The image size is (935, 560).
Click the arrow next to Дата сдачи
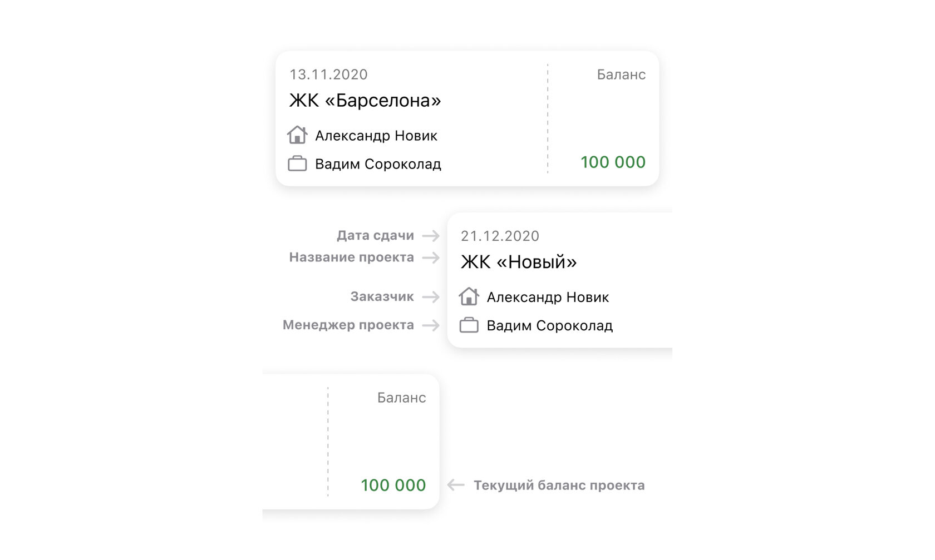tap(431, 236)
